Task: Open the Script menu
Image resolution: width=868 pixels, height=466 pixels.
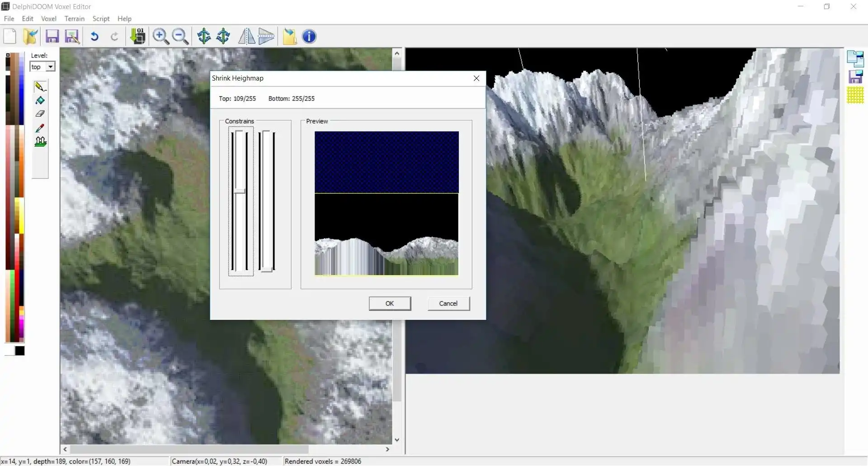Action: 101,19
